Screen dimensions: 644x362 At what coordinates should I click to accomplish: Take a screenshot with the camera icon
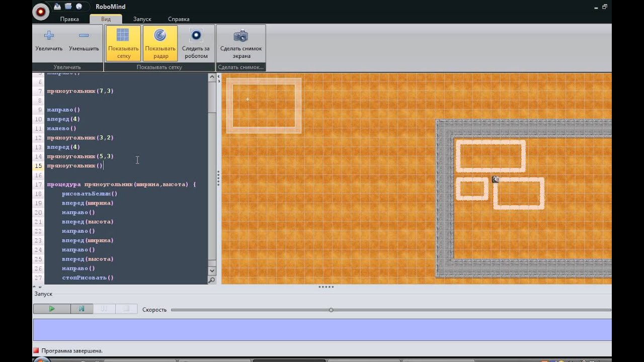(x=241, y=36)
